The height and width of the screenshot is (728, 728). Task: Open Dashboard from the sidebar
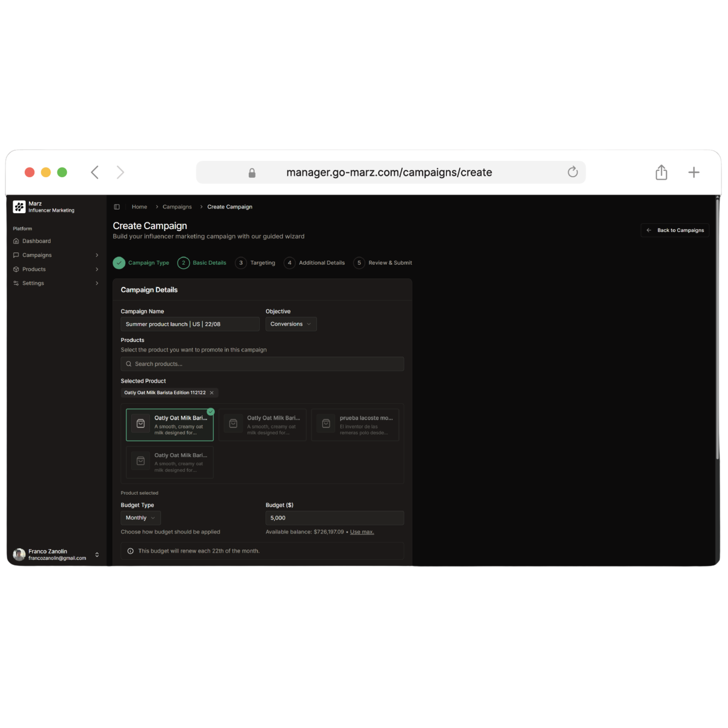pos(36,241)
